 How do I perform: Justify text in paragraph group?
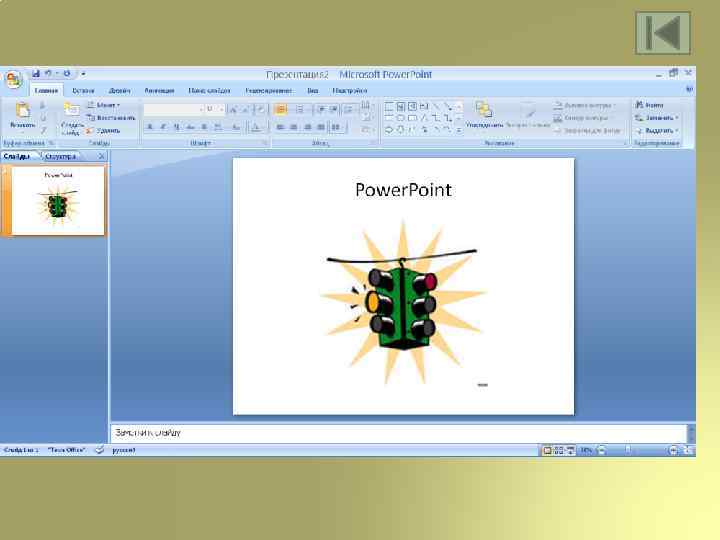pyautogui.click(x=321, y=127)
